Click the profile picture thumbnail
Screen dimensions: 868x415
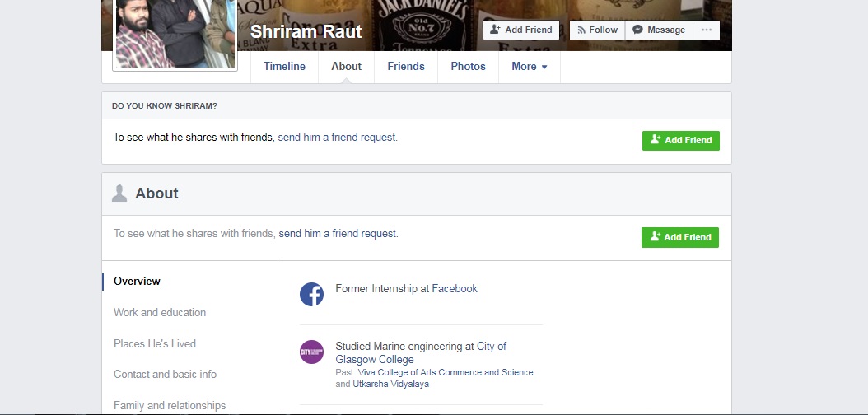click(x=175, y=33)
